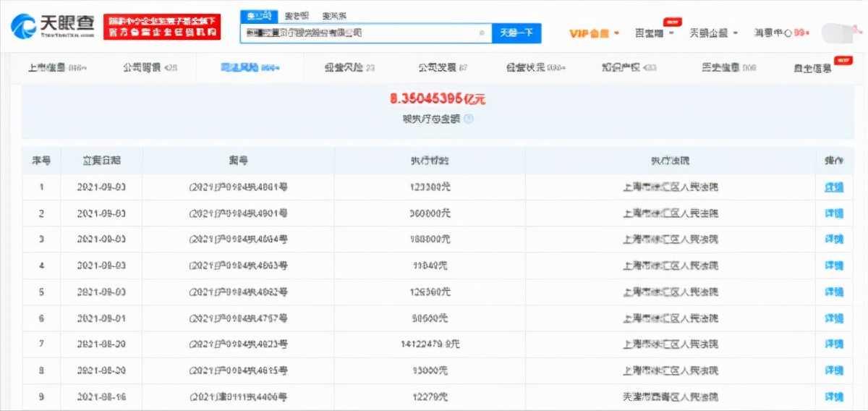Click the total amount figure in 亿元
Image resolution: width=868 pixels, height=411 pixels.
coord(438,100)
